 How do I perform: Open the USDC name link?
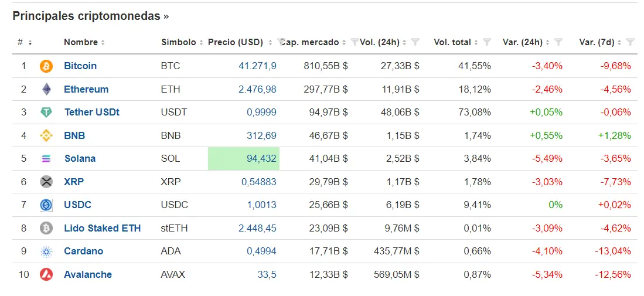(x=77, y=205)
